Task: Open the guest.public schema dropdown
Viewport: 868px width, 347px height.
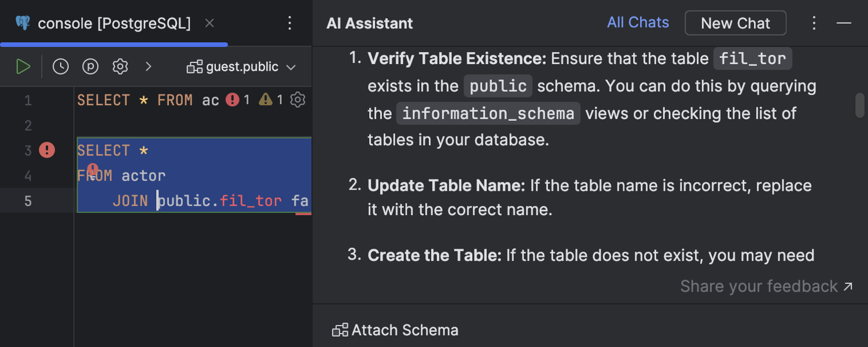Action: coord(241,66)
